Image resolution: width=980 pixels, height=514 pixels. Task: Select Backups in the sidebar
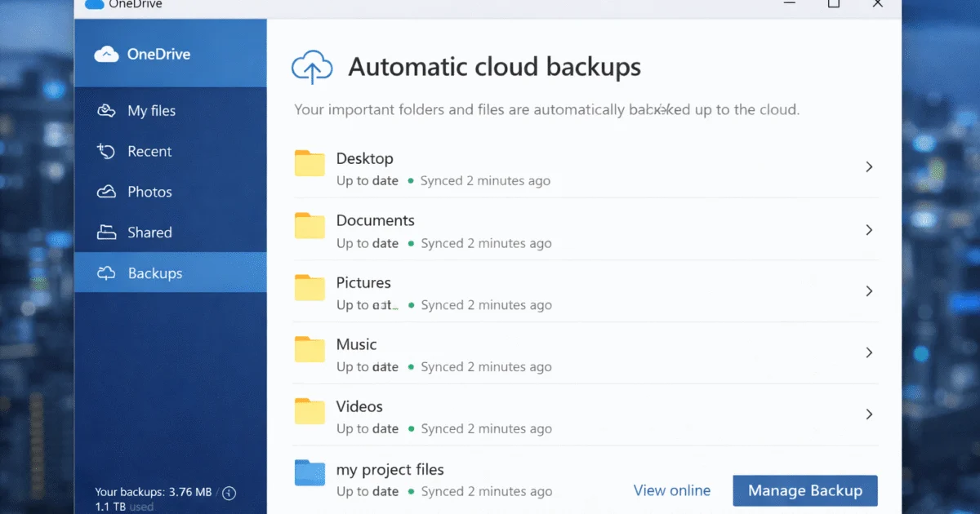coord(170,273)
